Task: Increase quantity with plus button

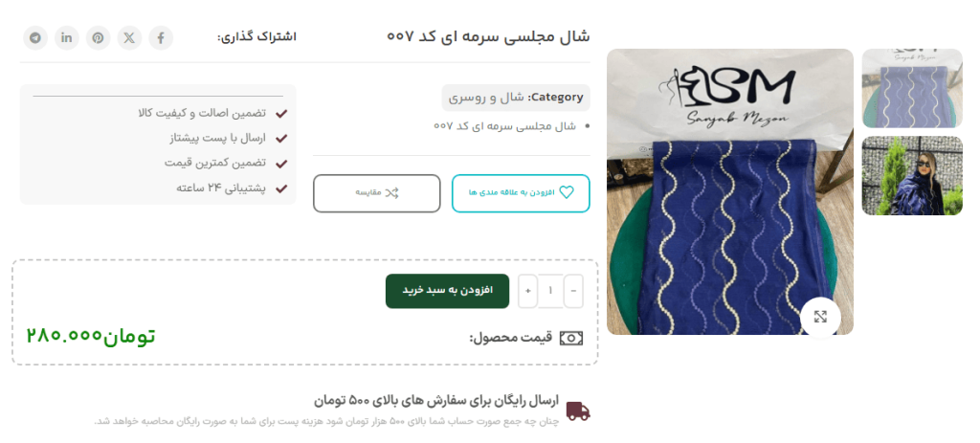Action: (528, 291)
